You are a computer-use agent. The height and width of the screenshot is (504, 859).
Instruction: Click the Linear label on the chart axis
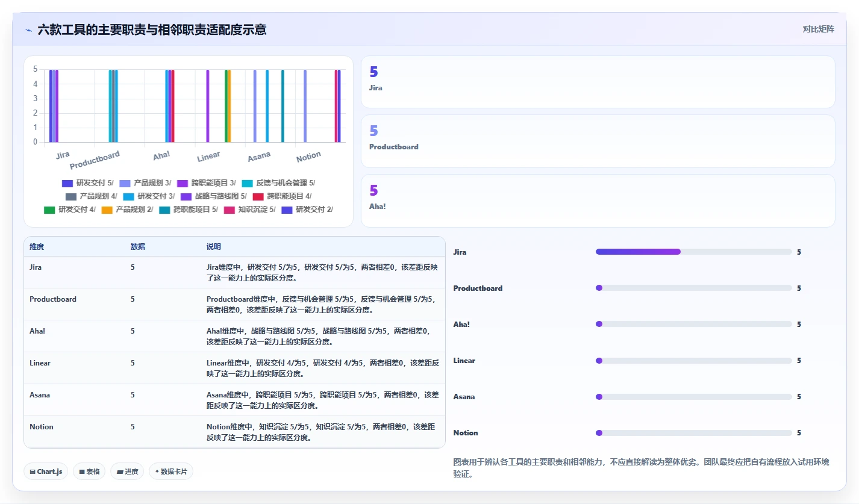click(x=208, y=157)
